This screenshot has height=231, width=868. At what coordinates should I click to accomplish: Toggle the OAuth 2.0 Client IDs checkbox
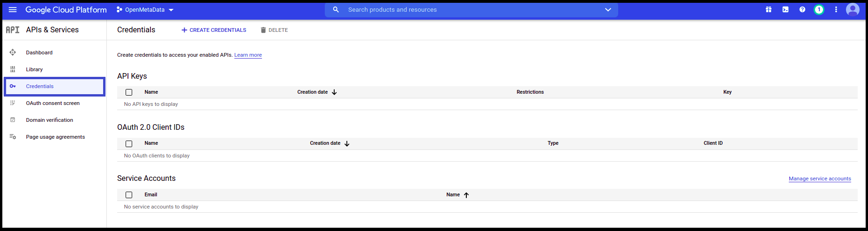coord(129,144)
